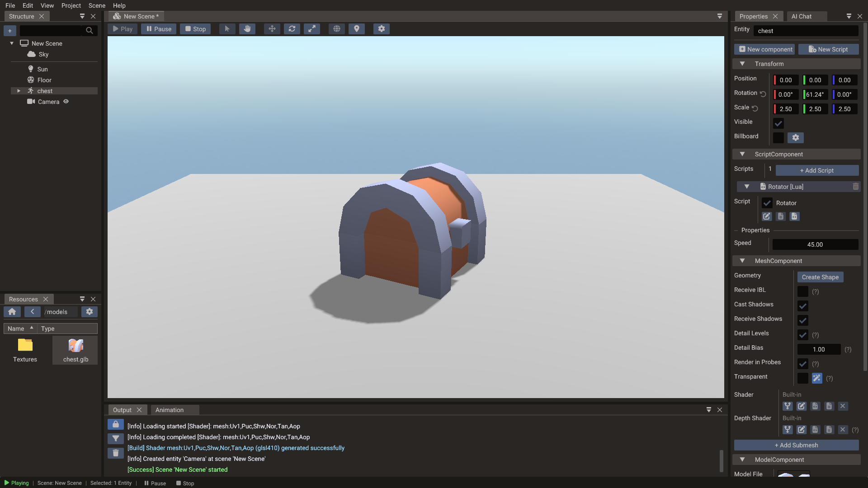This screenshot has width=868, height=488.
Task: Switch to the Animation tab
Action: (170, 410)
